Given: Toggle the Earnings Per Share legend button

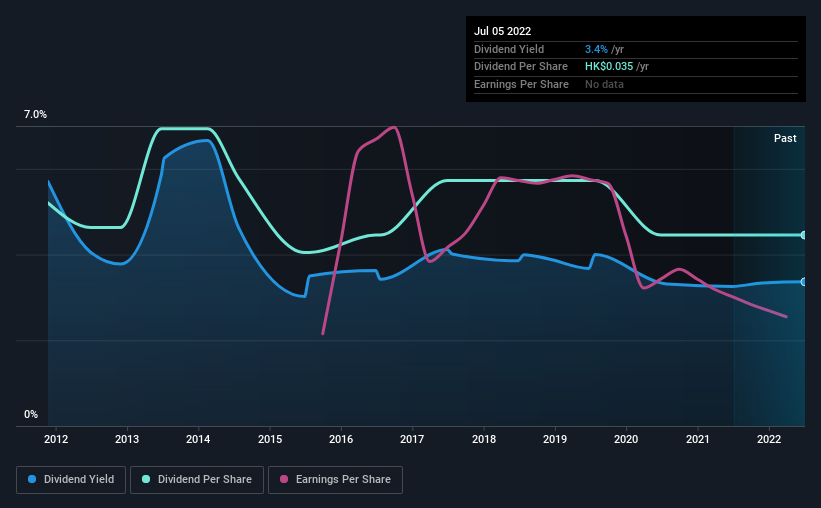Looking at the screenshot, I should pyautogui.click(x=335, y=480).
